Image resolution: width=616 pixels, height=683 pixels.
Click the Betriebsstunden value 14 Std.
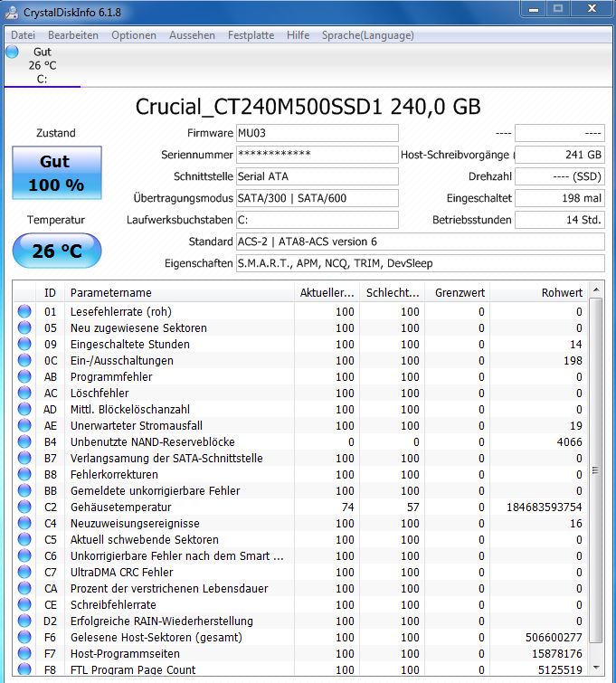(560, 220)
